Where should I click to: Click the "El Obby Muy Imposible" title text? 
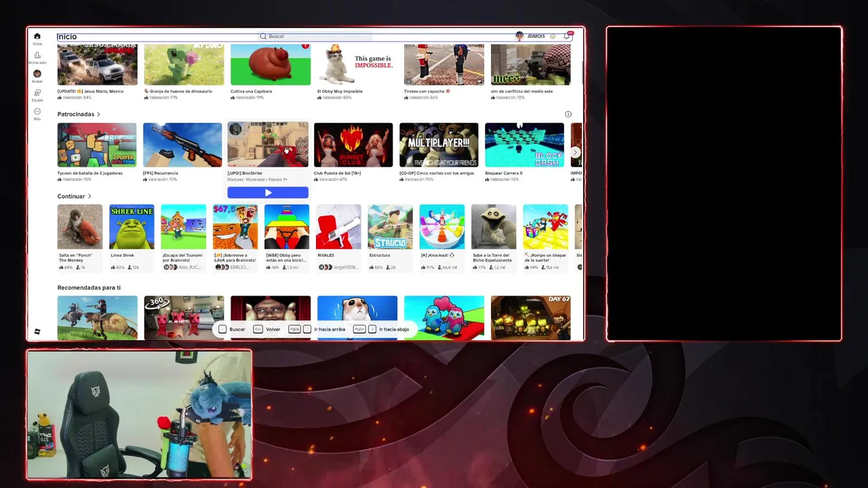(x=340, y=91)
